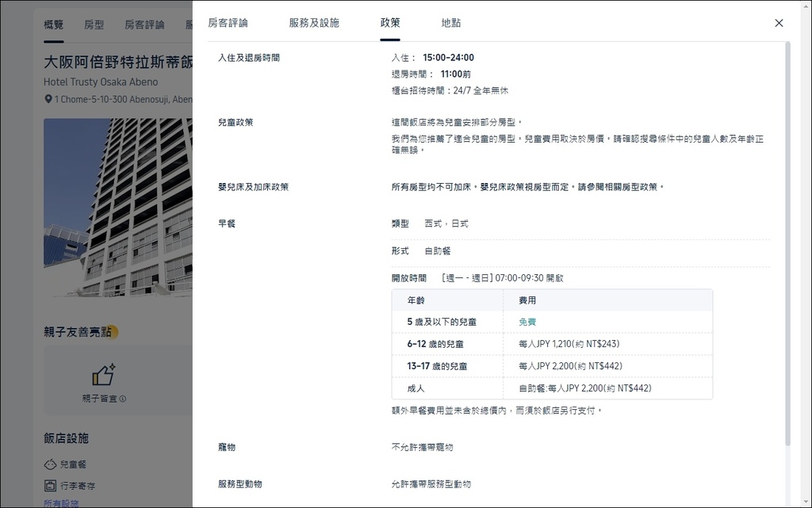812x508 pixels.
Task: Click 這間飯店將為兒童安排部分房型 sentence
Action: 456,123
